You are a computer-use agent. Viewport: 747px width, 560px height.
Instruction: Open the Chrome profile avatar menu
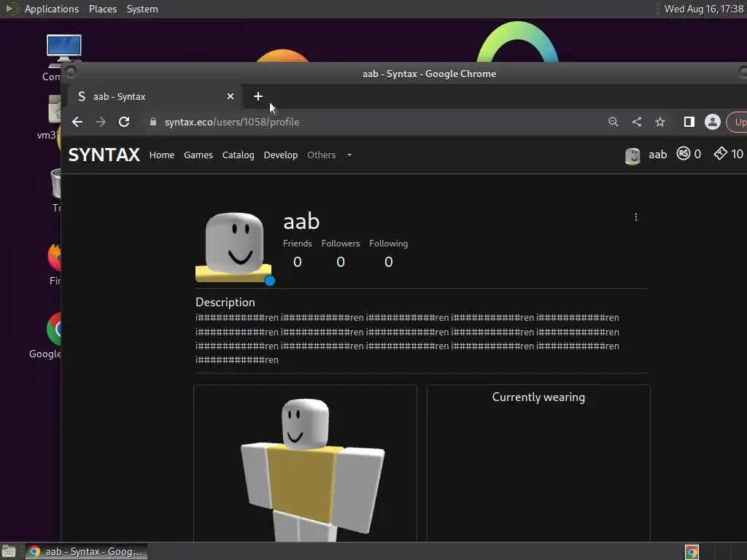(x=712, y=122)
